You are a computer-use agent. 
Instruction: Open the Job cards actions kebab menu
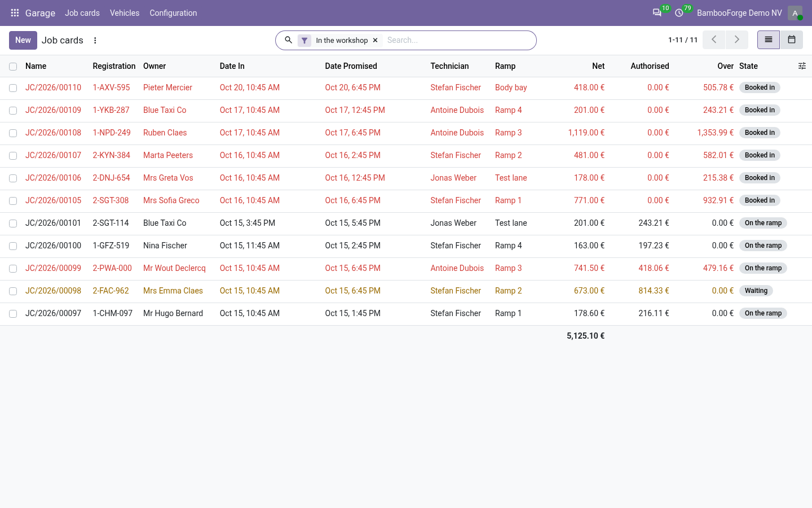(95, 41)
